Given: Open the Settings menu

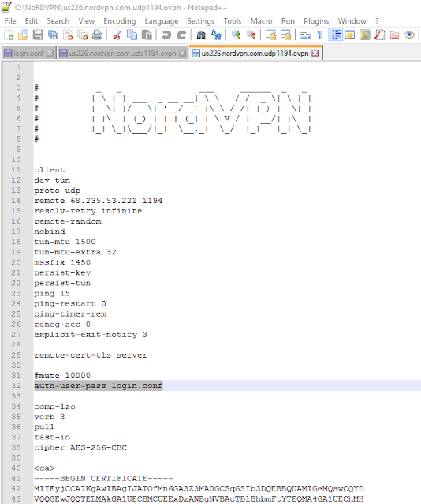Looking at the screenshot, I should [201, 21].
